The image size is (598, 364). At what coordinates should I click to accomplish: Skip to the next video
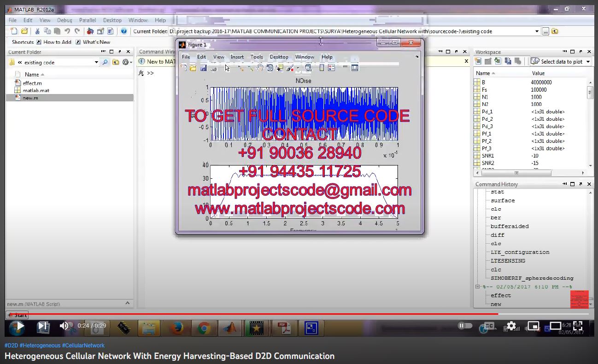click(x=42, y=326)
